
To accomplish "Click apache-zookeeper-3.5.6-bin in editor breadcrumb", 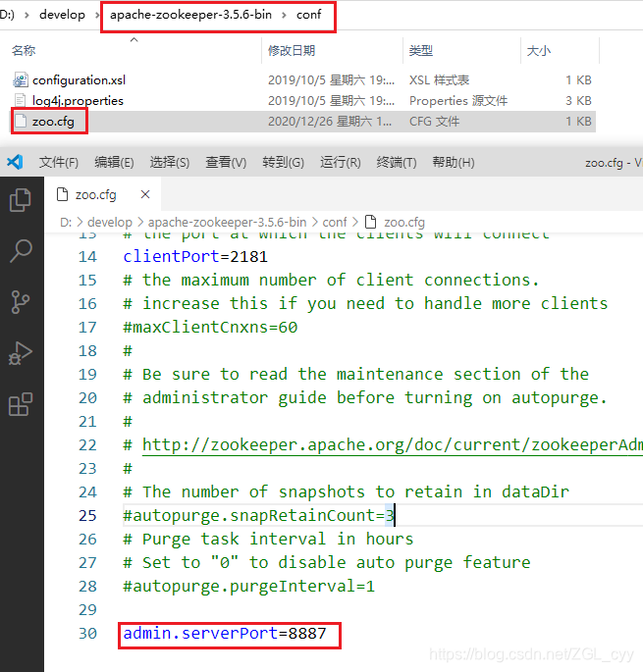I will 228,222.
